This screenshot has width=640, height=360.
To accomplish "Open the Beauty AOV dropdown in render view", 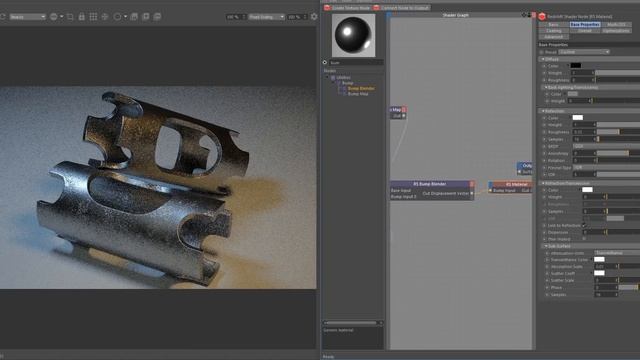I will coord(27,17).
